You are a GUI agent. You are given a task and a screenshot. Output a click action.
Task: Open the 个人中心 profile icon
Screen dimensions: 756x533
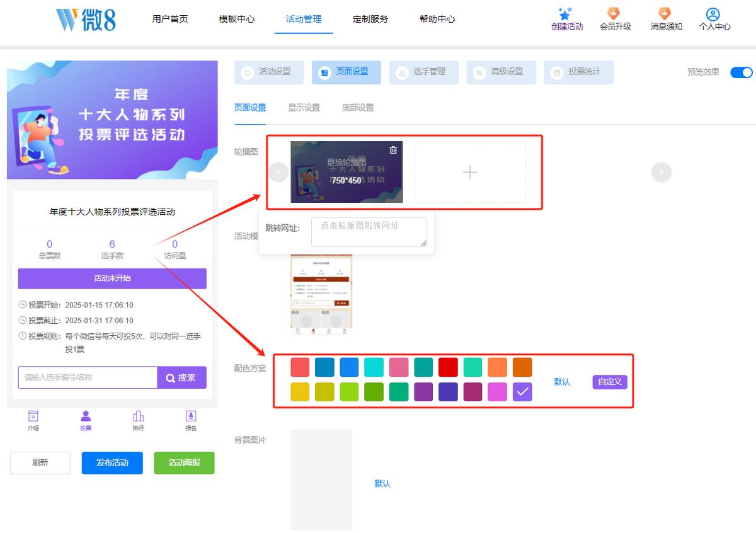coord(713,14)
